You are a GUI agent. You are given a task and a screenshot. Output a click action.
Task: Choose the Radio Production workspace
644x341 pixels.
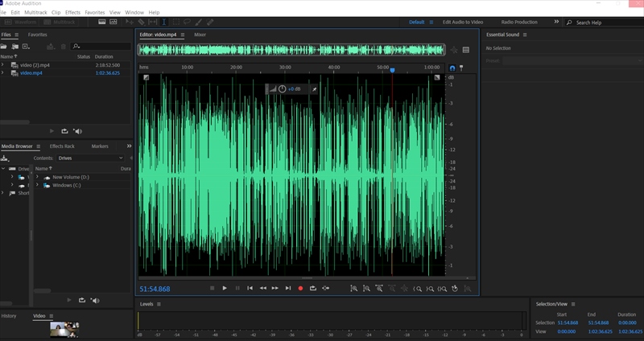519,23
